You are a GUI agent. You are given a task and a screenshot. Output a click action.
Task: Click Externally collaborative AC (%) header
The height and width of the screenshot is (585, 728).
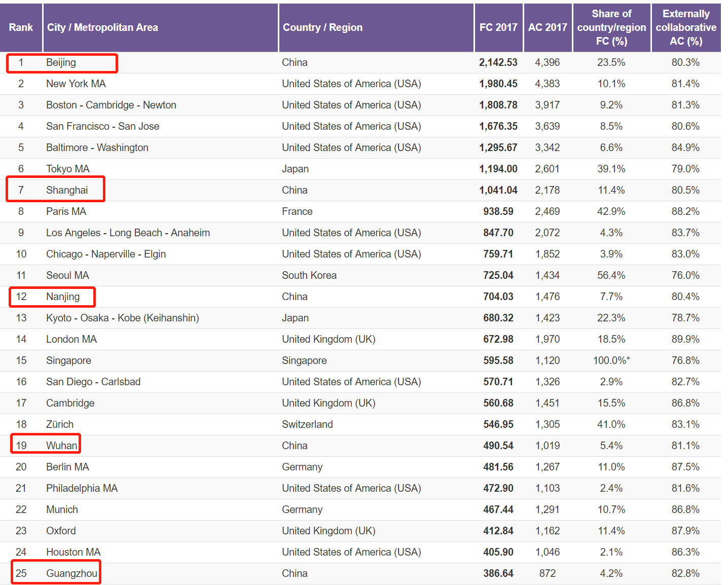point(685,27)
